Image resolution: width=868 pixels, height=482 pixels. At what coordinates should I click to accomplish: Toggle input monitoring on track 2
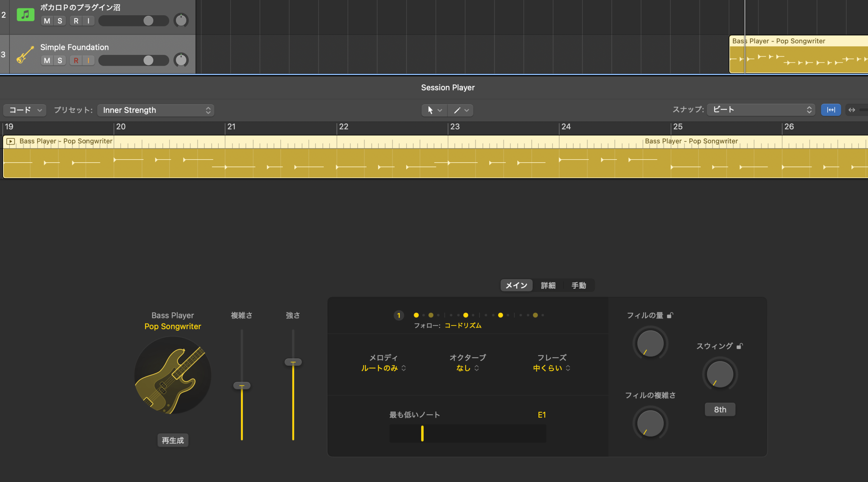88,21
